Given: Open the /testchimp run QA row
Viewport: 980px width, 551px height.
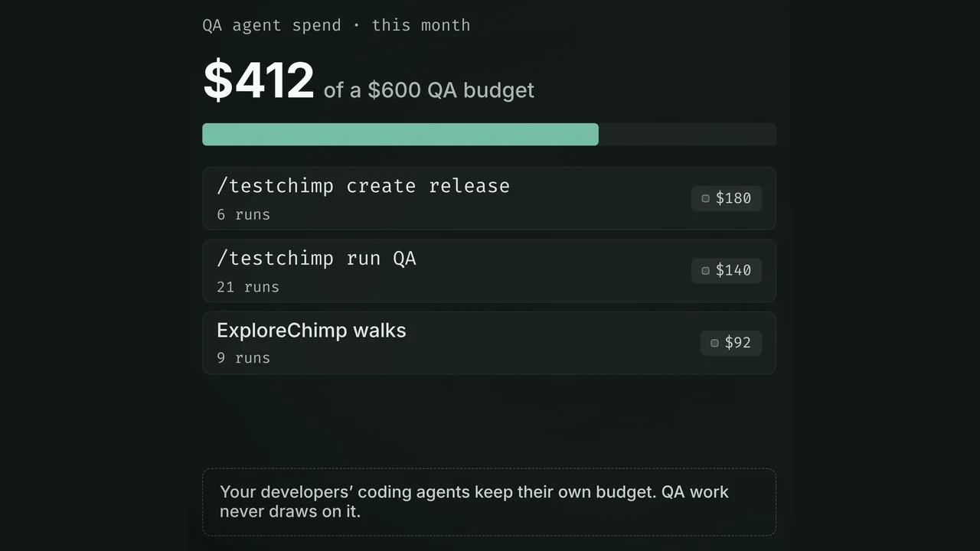Looking at the screenshot, I should pos(489,271).
